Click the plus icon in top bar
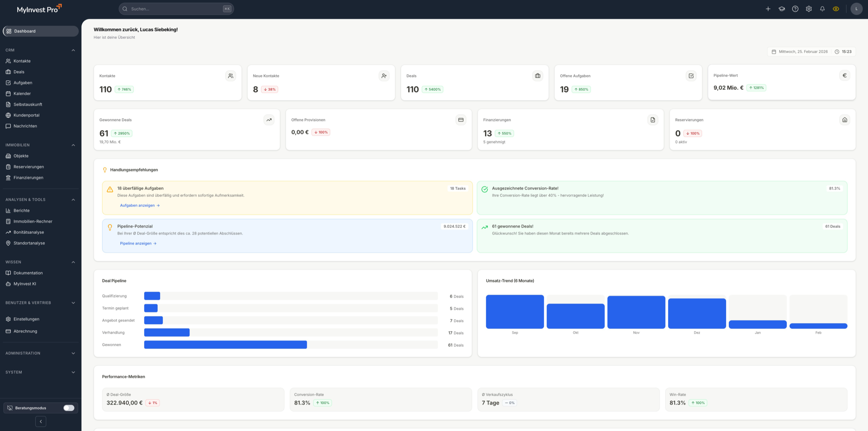This screenshot has width=868, height=431. [768, 9]
